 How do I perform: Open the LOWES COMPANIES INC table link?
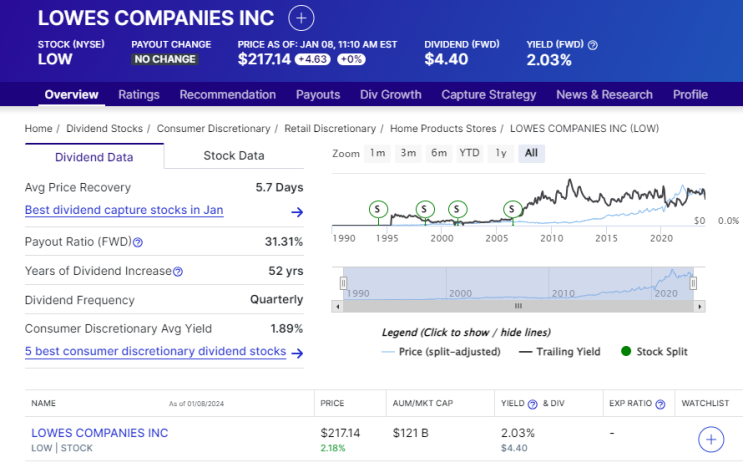[100, 433]
